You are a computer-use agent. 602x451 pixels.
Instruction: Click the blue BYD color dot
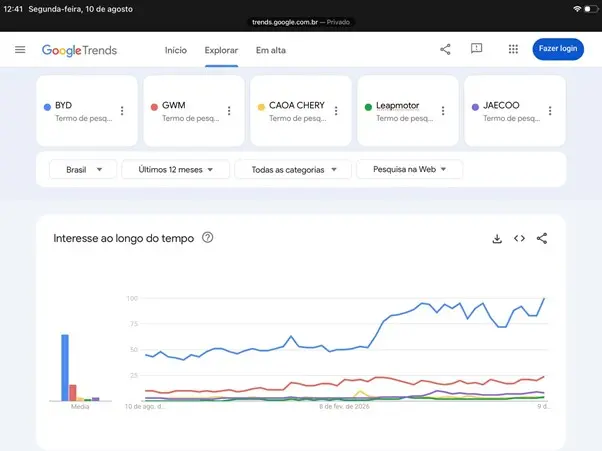[47, 107]
